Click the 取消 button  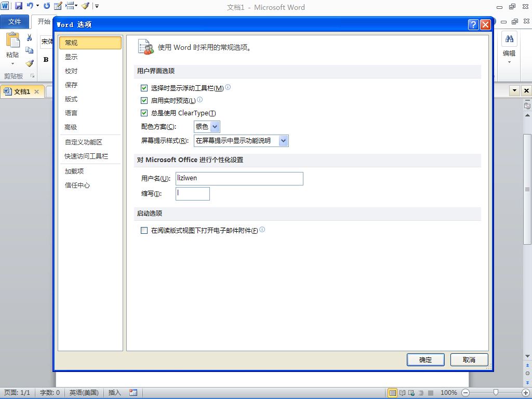coord(469,360)
